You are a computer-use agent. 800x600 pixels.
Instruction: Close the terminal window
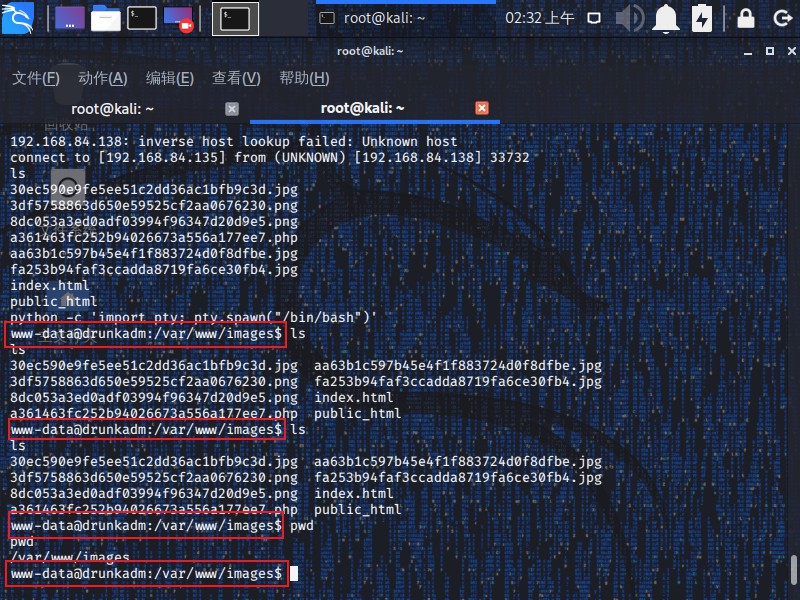click(791, 51)
